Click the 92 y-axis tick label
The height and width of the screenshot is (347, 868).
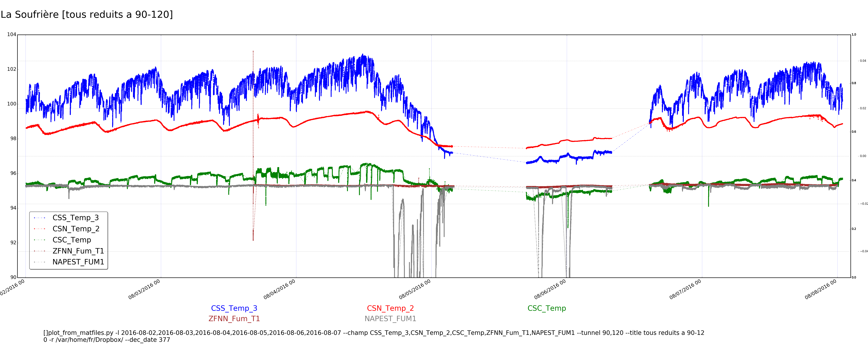13,243
